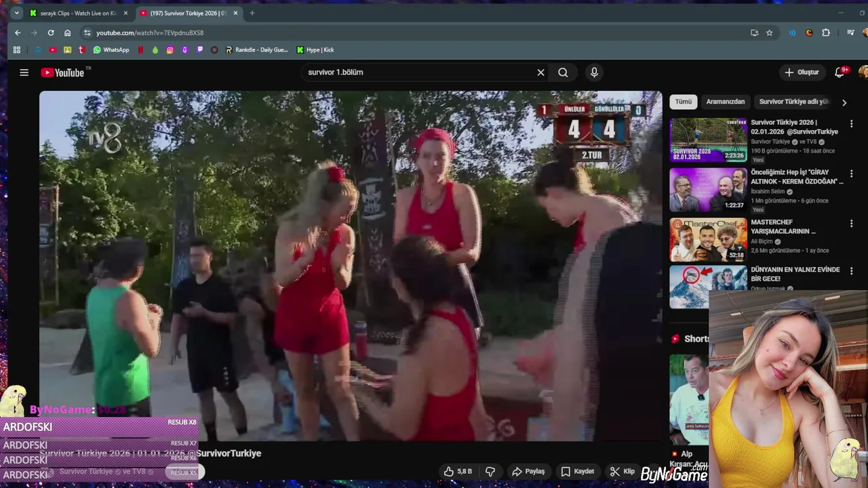Screen dimensions: 868x488
Task: Open a new browser tab
Action: click(252, 13)
